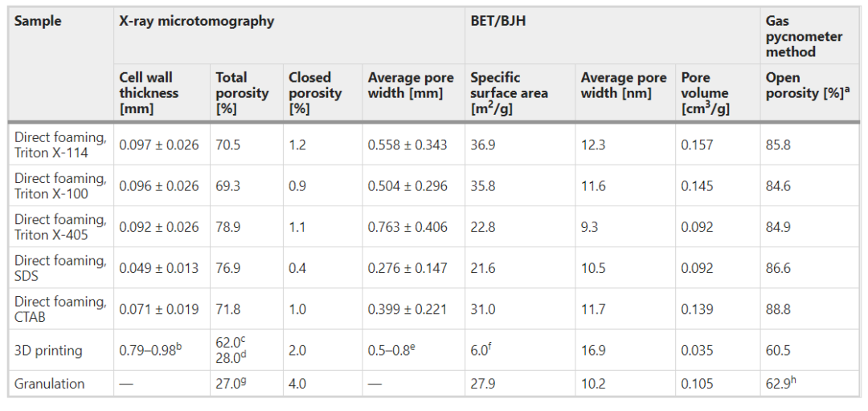The height and width of the screenshot is (411, 868).
Task: Select the 'Closed porosity [%]' column header
Action: coord(315,92)
